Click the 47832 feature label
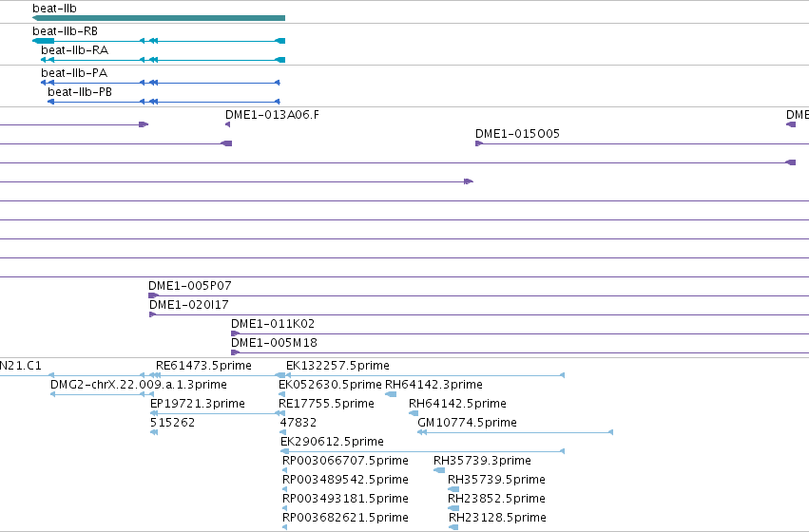The image size is (809, 532). pyautogui.click(x=299, y=422)
